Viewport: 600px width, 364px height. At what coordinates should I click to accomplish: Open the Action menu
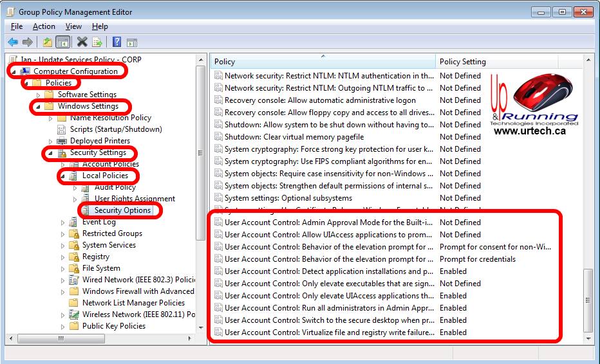point(44,26)
